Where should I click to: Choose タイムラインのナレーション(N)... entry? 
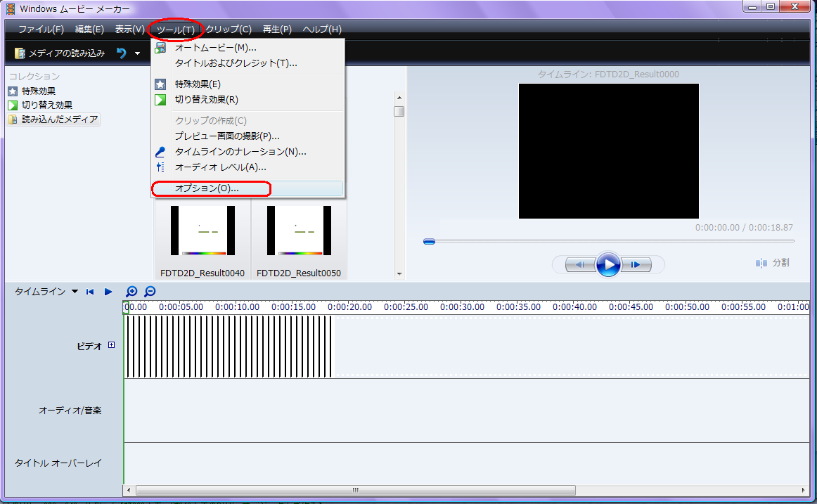click(x=247, y=152)
